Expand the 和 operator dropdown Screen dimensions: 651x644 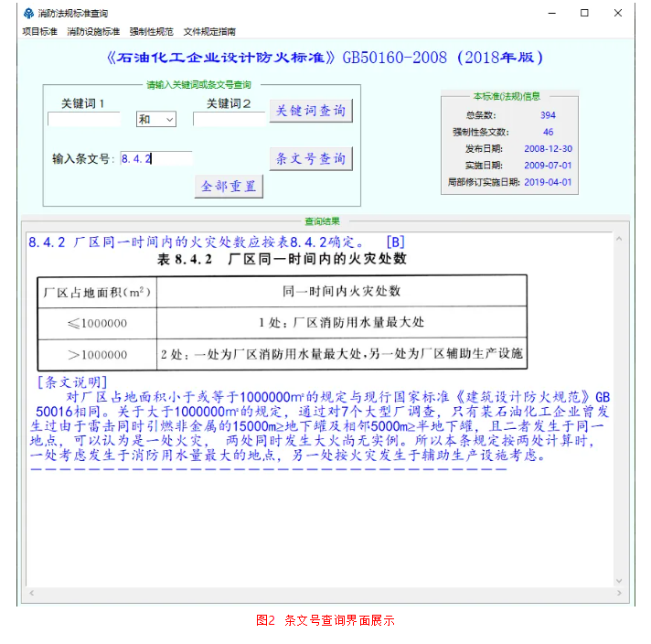(156, 119)
